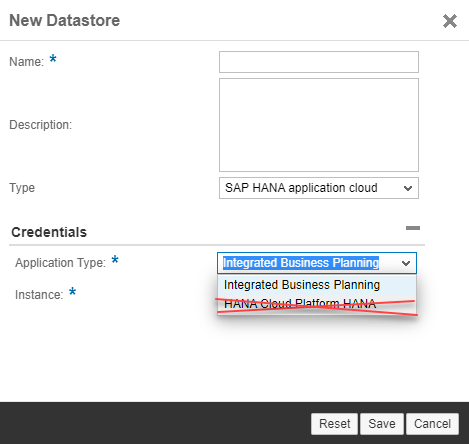469x444 pixels.
Task: Click the Reset button
Action: click(x=334, y=424)
